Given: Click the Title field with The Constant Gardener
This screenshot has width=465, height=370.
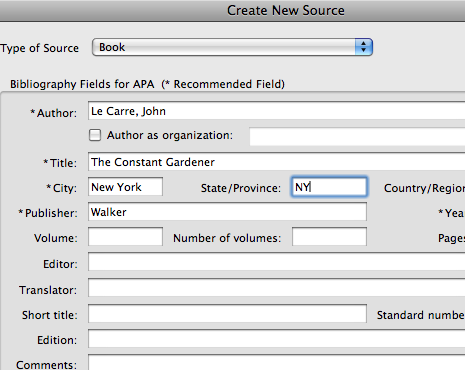Looking at the screenshot, I should tap(277, 162).
